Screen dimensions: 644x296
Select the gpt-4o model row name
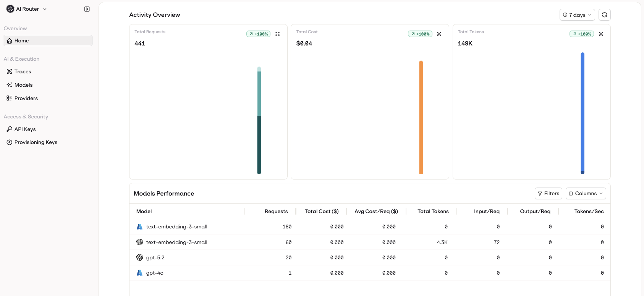pos(155,273)
